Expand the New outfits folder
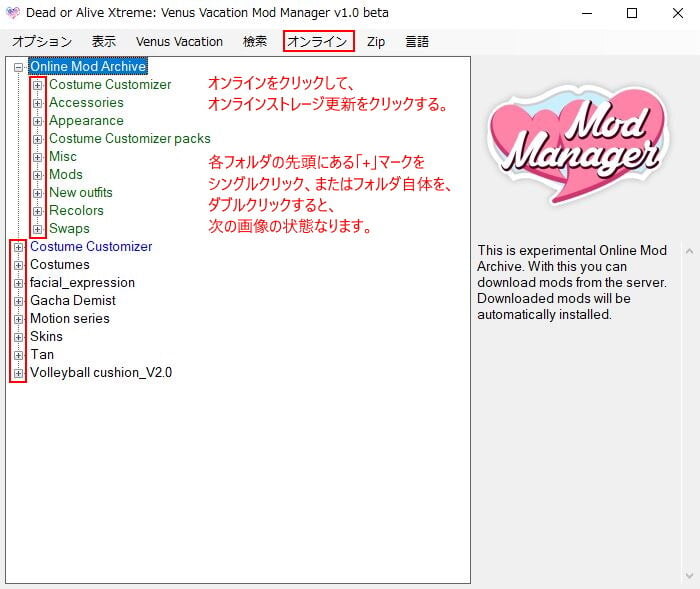700x589 pixels. 38,193
